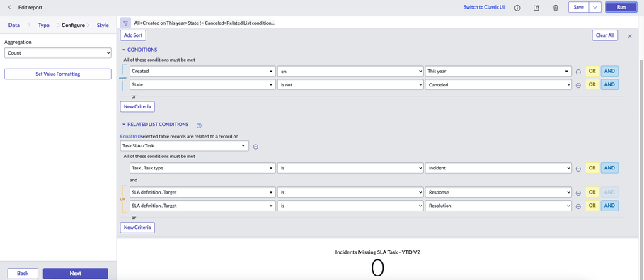Go back using the arrow beside Edit report
This screenshot has width=644, height=280.
click(10, 7)
